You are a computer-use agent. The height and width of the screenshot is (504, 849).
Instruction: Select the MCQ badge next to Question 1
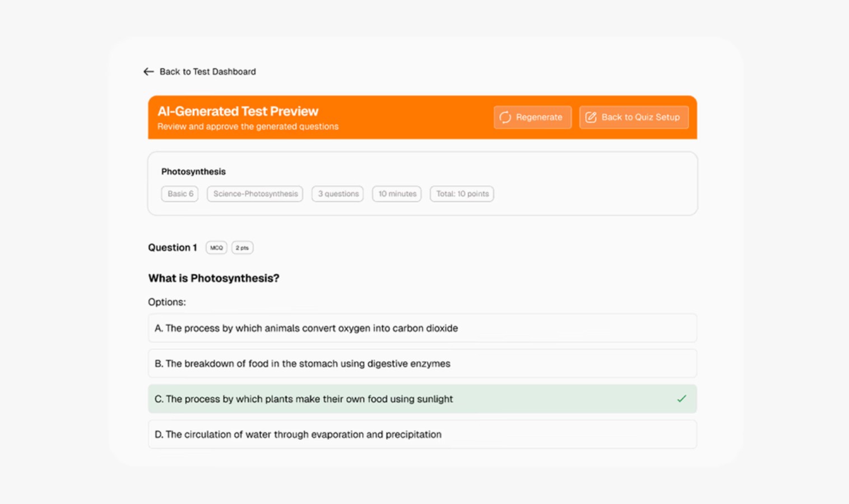[216, 248]
